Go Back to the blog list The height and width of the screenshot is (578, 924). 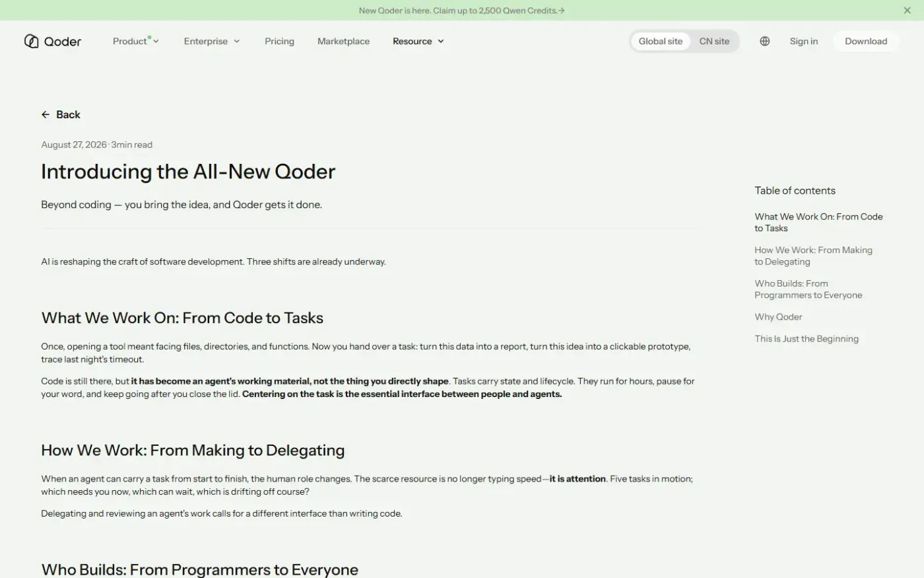(61, 115)
